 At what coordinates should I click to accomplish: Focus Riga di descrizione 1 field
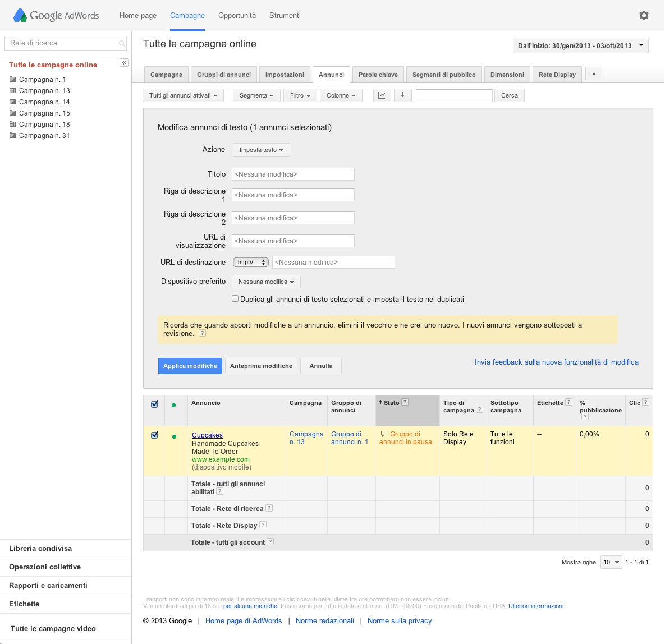[293, 195]
